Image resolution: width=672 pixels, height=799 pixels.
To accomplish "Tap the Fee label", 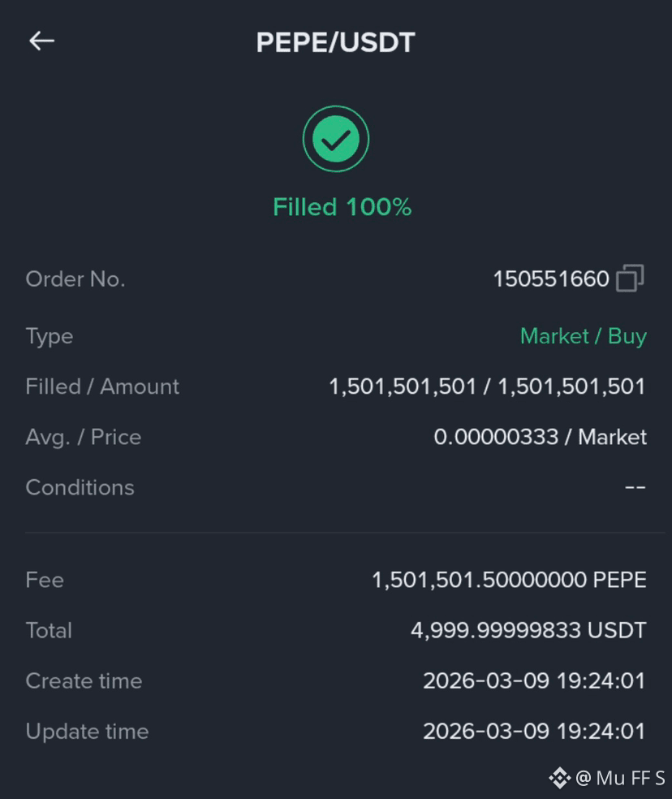I will point(45,580).
